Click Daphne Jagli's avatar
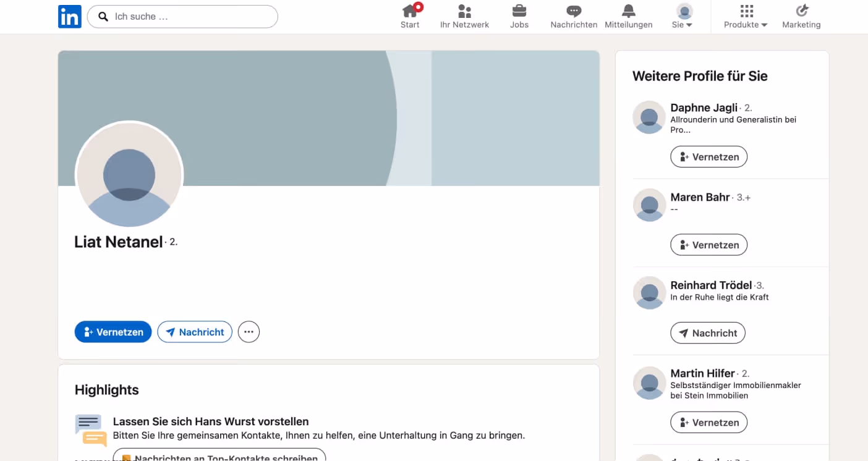The height and width of the screenshot is (461, 868). pyautogui.click(x=649, y=117)
